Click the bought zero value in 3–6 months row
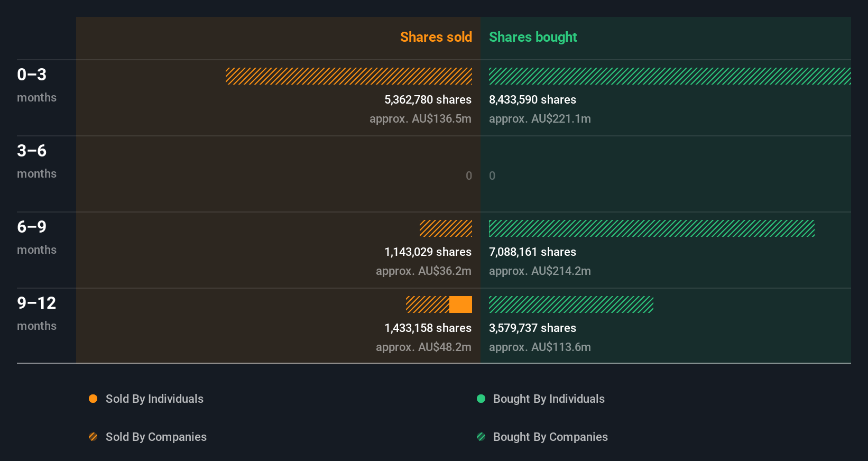 click(x=492, y=176)
